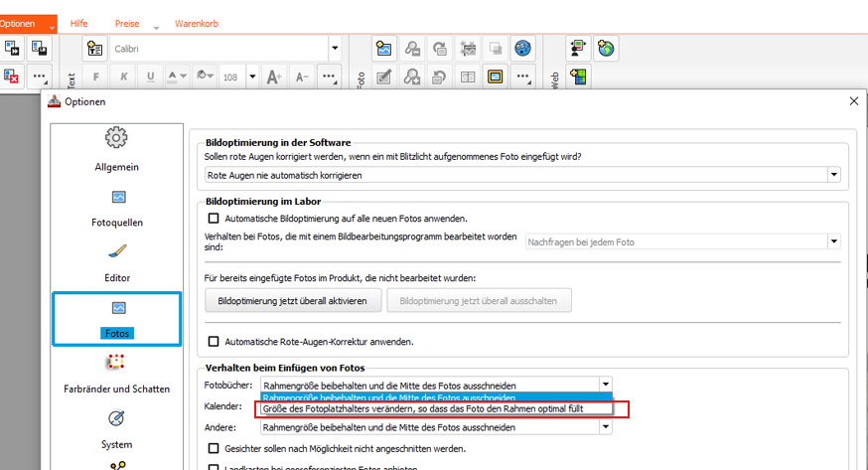Click the decrease font size icon
Screen dimensions: 868x470
[303, 77]
